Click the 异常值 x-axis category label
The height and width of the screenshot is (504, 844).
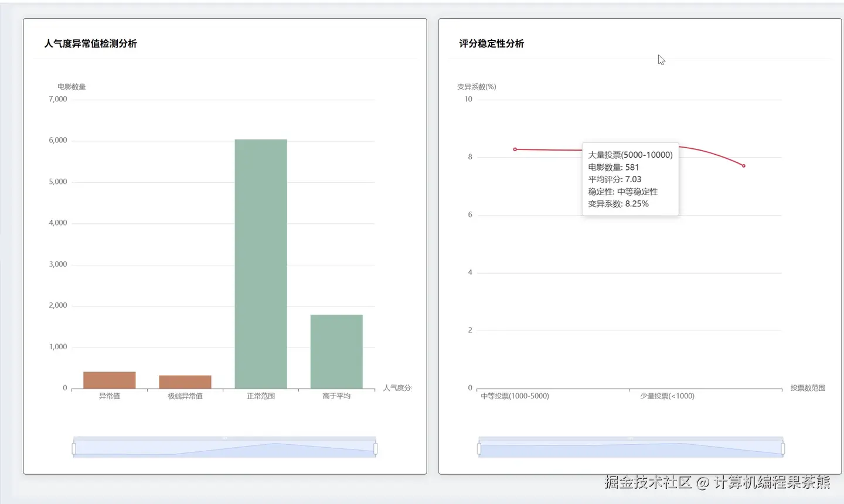[x=110, y=396]
